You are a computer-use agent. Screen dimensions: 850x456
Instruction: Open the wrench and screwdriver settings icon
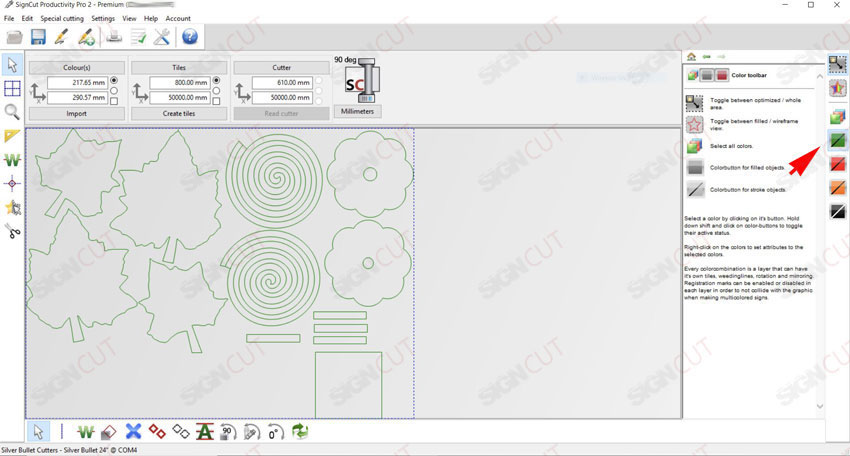pyautogui.click(x=162, y=37)
